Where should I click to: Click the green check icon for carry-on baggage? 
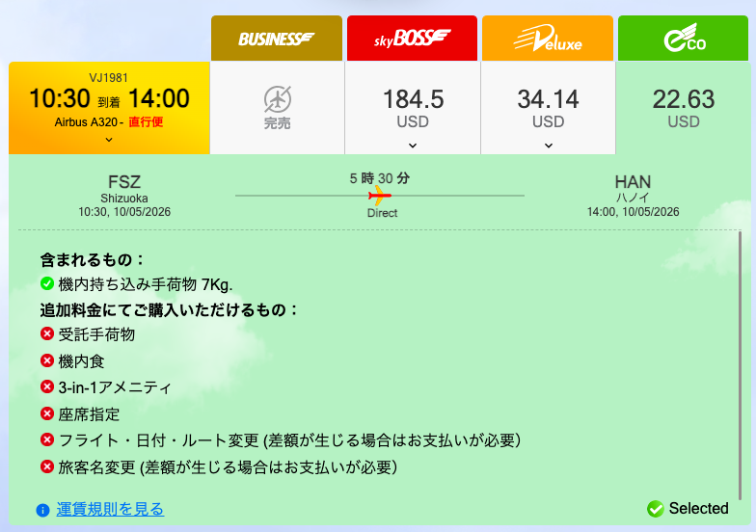tap(47, 284)
